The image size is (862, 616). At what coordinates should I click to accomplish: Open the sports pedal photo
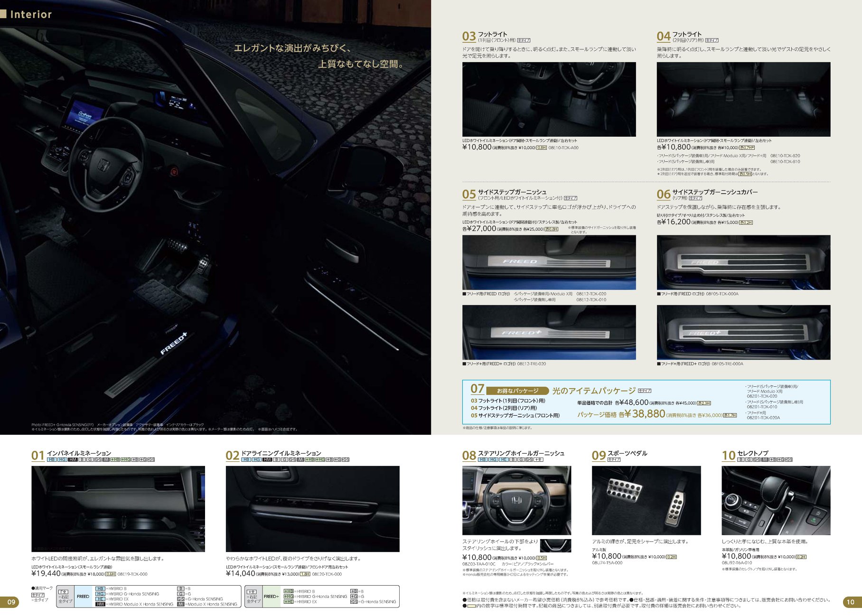[x=646, y=500]
